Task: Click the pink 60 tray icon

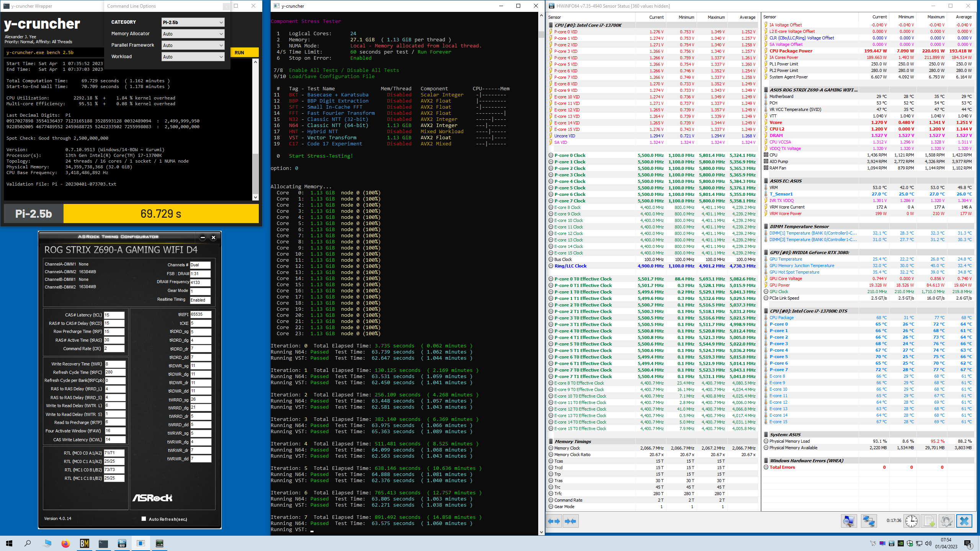Action: 882,543
